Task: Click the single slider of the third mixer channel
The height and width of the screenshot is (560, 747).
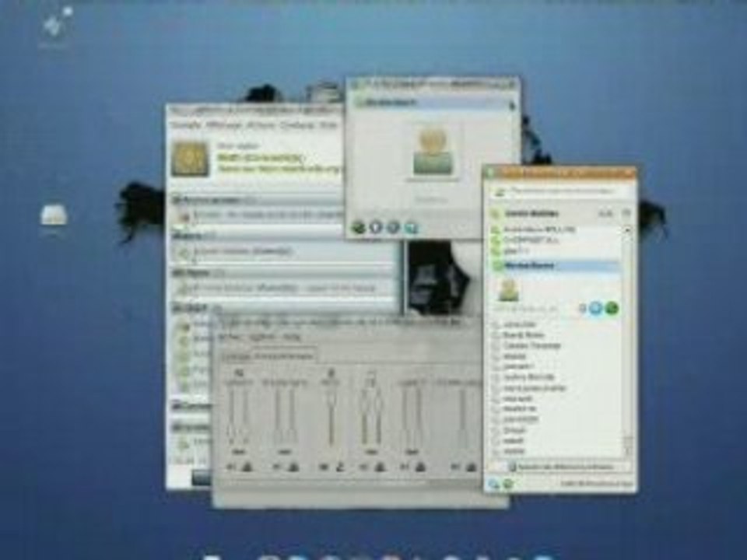Action: (x=331, y=417)
